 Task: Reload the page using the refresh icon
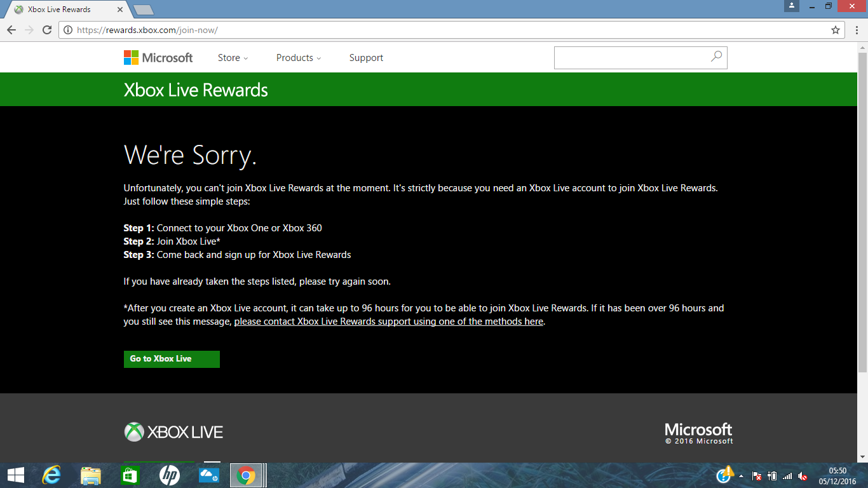[45, 29]
